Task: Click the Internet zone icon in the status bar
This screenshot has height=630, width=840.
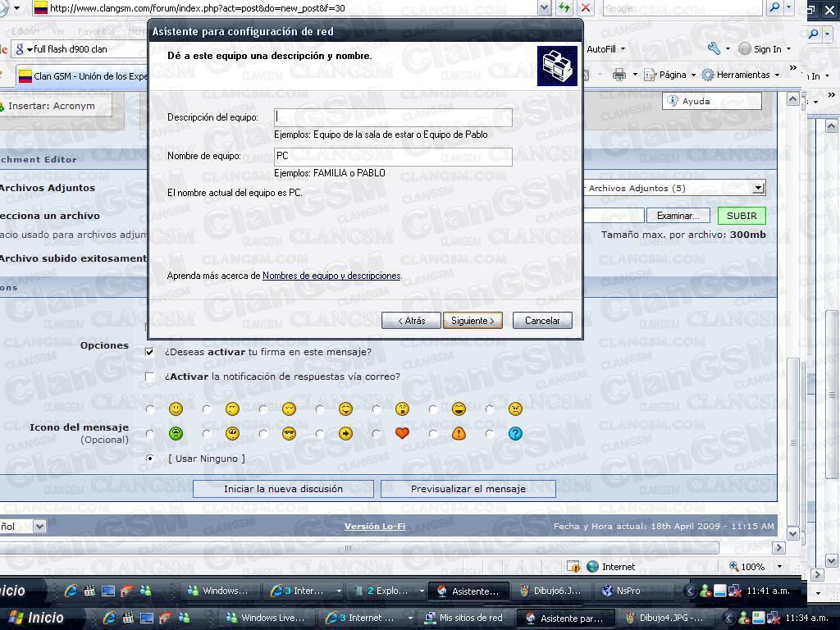Action: [x=591, y=566]
